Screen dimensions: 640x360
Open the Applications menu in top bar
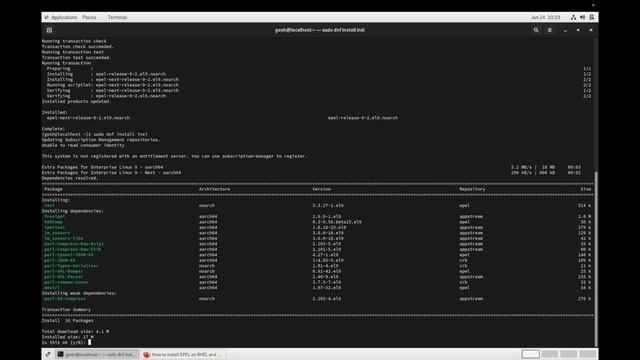click(x=61, y=17)
